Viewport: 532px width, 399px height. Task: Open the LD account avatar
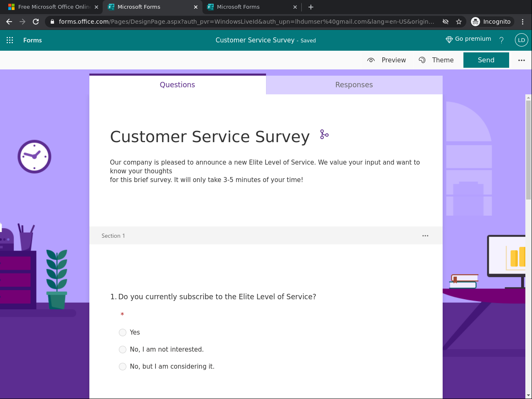coord(522,40)
